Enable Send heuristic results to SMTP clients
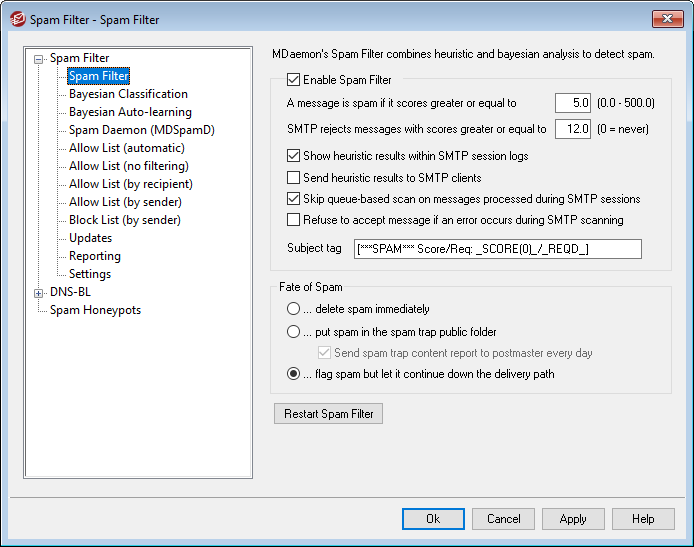The width and height of the screenshot is (694, 547). [x=293, y=178]
